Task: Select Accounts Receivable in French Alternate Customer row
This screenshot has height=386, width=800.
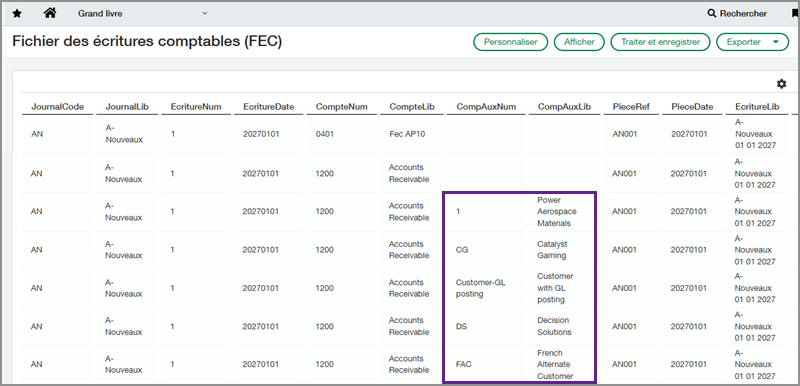Action: pos(409,365)
